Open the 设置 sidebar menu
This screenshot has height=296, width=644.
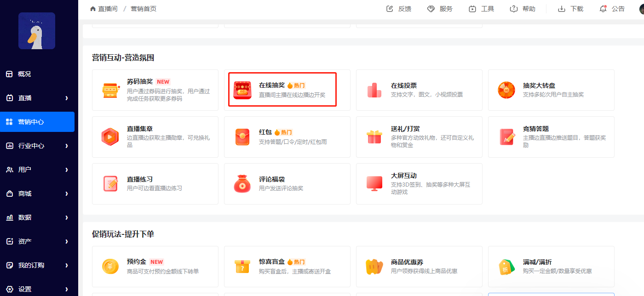click(37, 289)
